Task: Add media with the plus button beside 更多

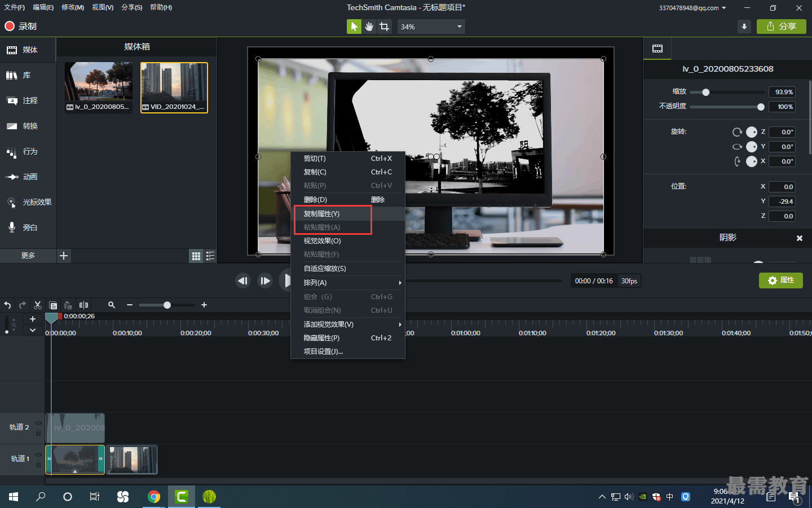Action: point(64,256)
